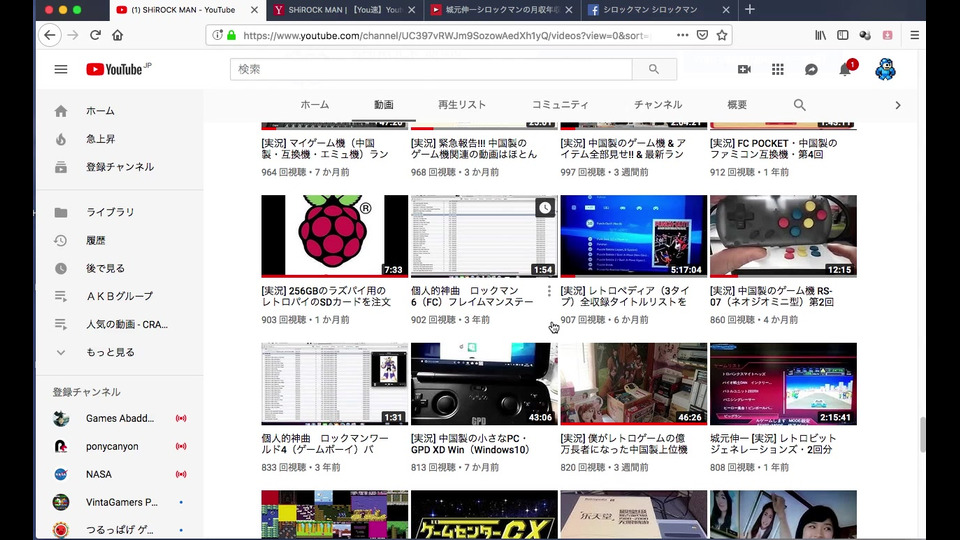Search within channel magnifier icon
The width and height of the screenshot is (960, 540).
pos(800,105)
